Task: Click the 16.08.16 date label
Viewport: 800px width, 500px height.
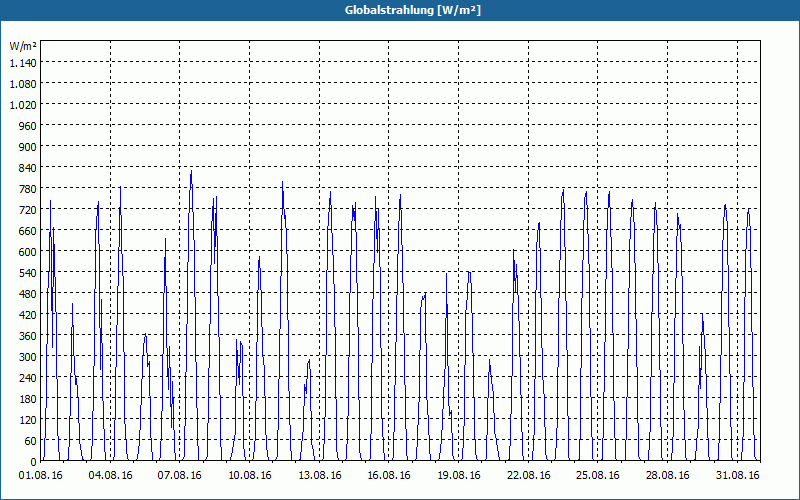Action: [x=389, y=476]
